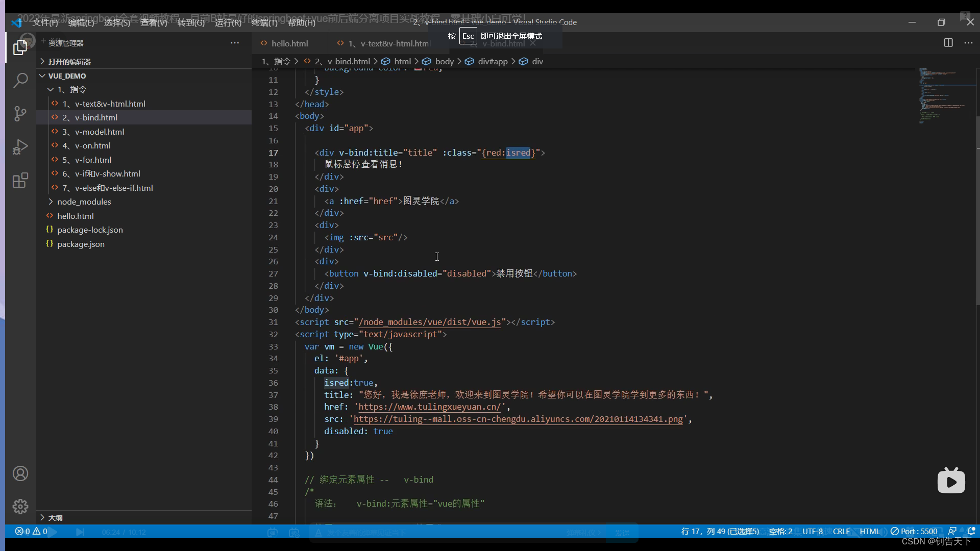Open package-lock.json in the file tree
This screenshot has height=551, width=980.
click(143, 230)
